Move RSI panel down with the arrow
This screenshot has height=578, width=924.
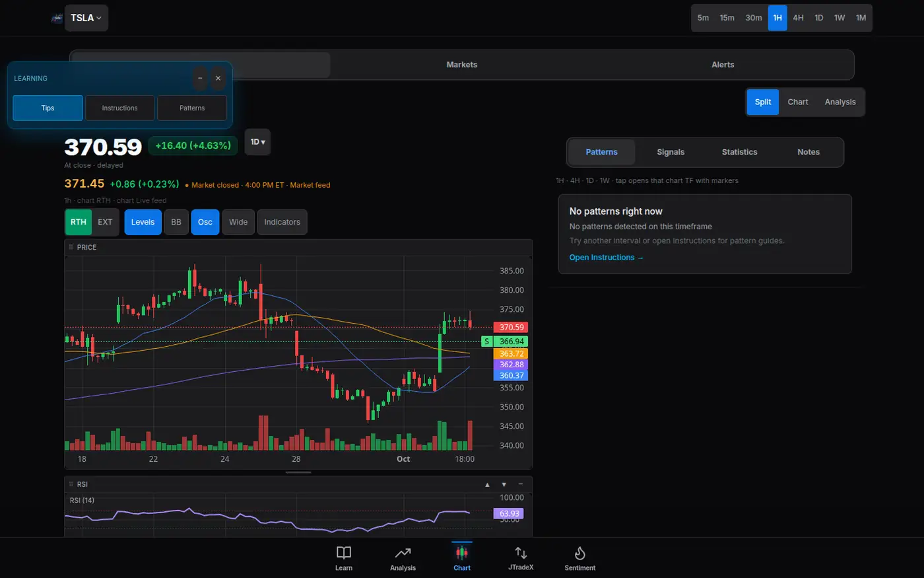coord(504,485)
